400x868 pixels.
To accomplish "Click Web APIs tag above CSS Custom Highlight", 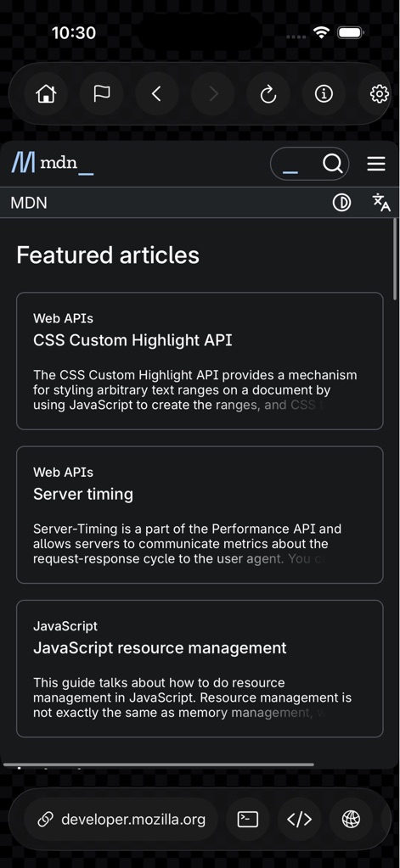I will [63, 318].
